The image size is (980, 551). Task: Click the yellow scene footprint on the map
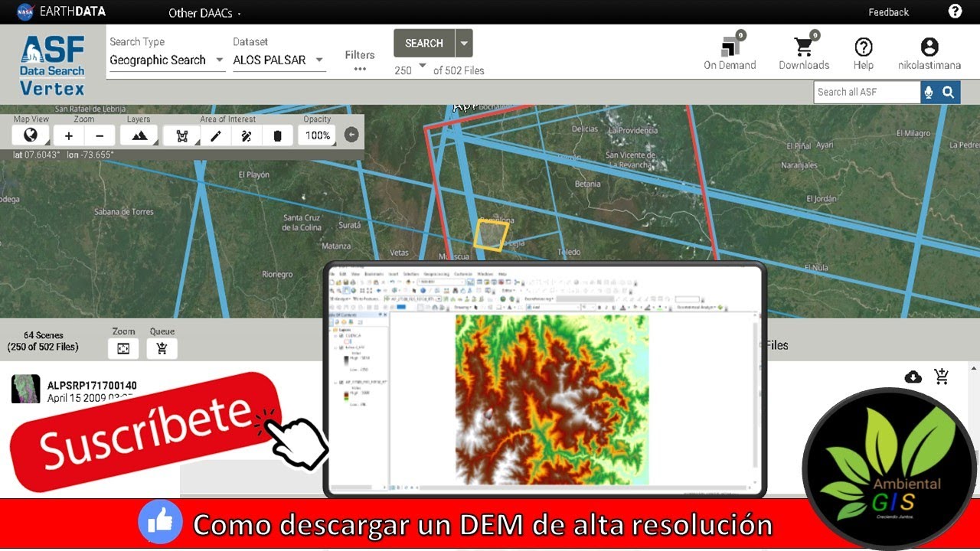(491, 234)
